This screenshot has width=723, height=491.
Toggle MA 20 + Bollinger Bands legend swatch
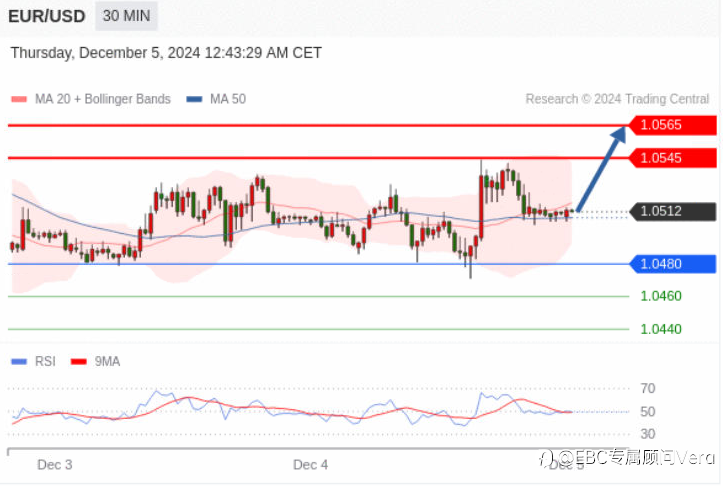coord(19,99)
